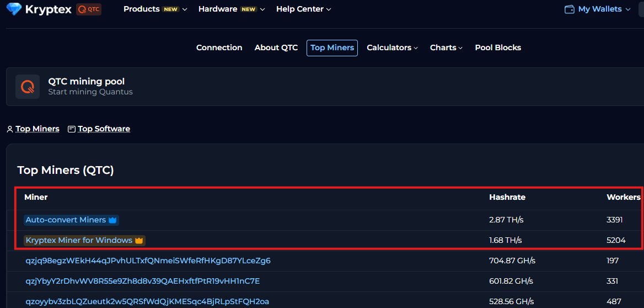Screen dimensions: 644x308
Task: Open the Kryptex Miner for Windows link
Action: [x=79, y=241]
